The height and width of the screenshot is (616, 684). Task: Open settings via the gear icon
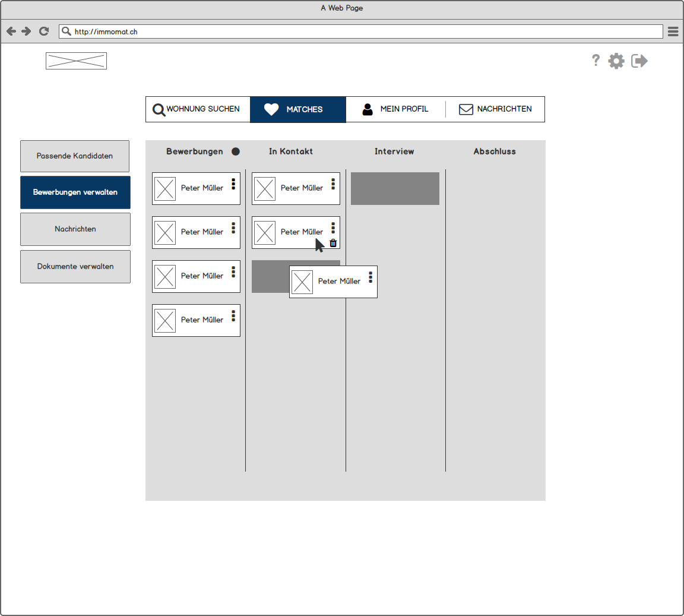616,61
